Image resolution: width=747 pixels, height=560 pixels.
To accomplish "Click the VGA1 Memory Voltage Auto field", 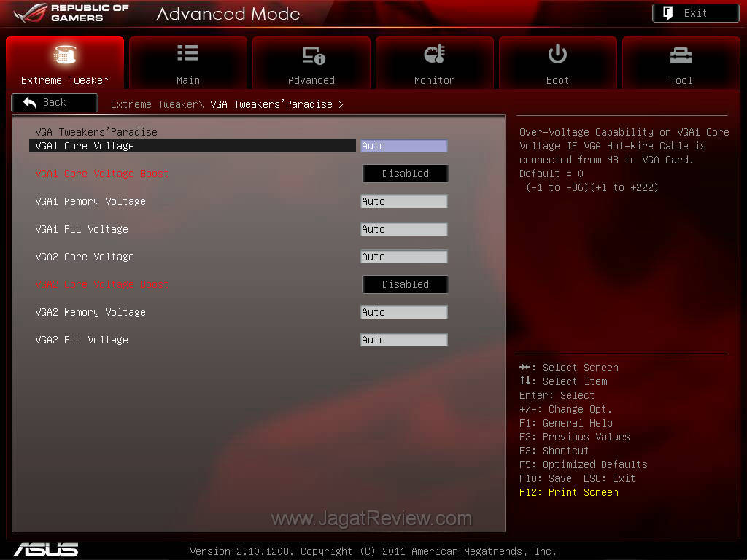I will click(x=403, y=201).
